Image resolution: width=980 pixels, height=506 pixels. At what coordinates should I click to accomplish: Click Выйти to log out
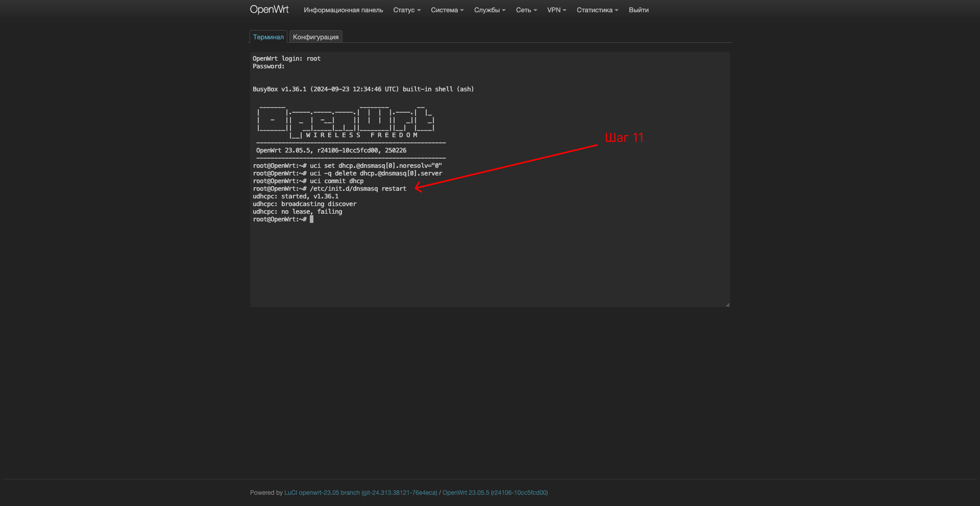[x=639, y=10]
